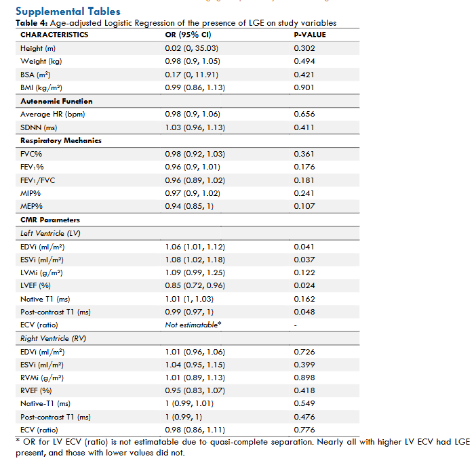Select the CHARACTERISTICS column header
This screenshot has height=467, width=476.
point(54,35)
